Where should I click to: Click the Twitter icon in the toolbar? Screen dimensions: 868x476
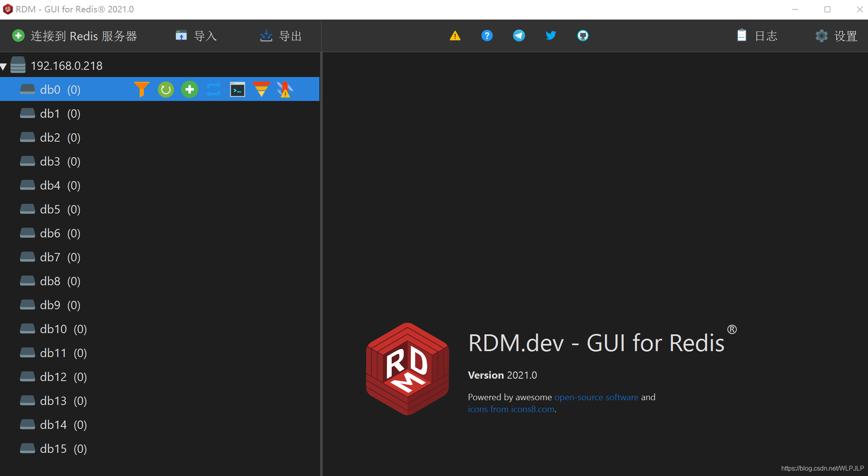[x=551, y=36]
